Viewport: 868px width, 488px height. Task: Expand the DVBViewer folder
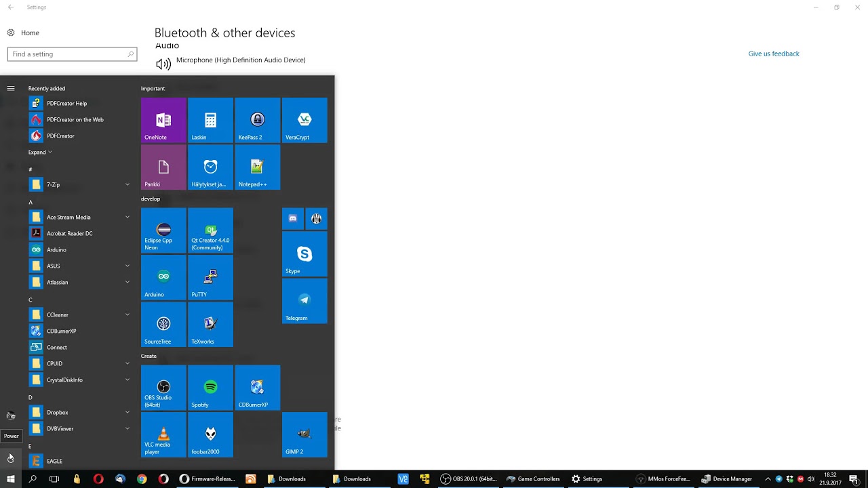[79, 428]
